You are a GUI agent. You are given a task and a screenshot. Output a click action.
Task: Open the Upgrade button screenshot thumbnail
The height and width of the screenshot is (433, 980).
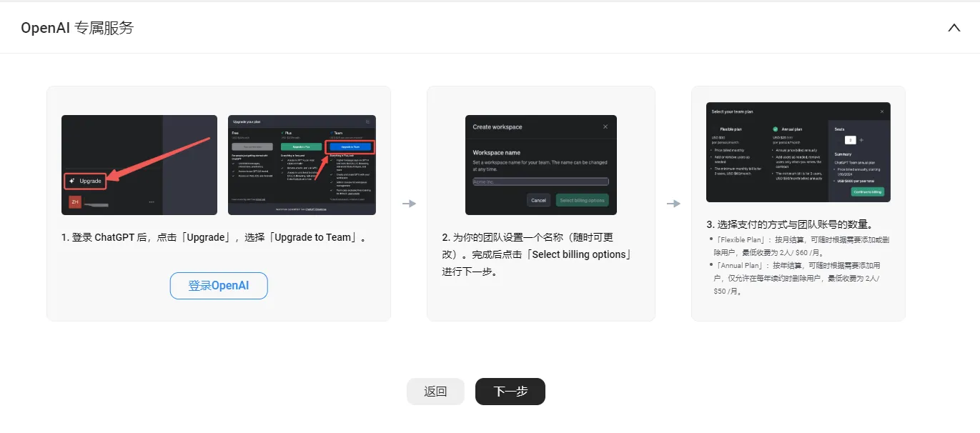click(139, 165)
